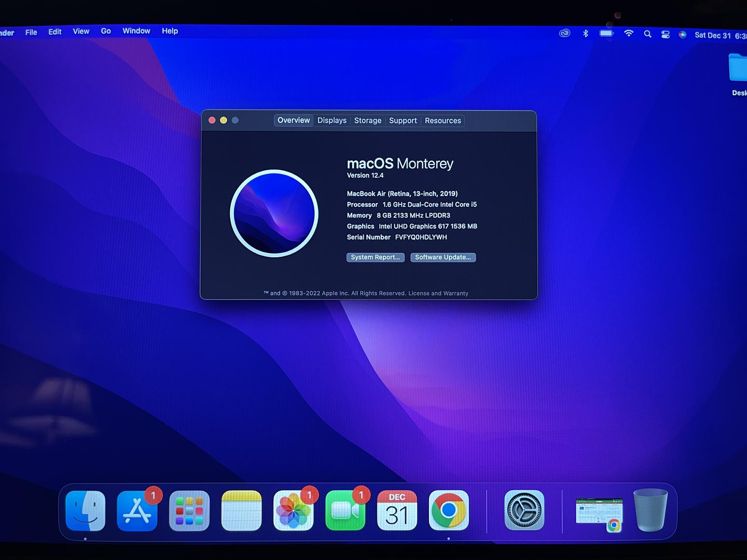Open Spotlight search magnifier
This screenshot has height=560, width=747.
[647, 34]
